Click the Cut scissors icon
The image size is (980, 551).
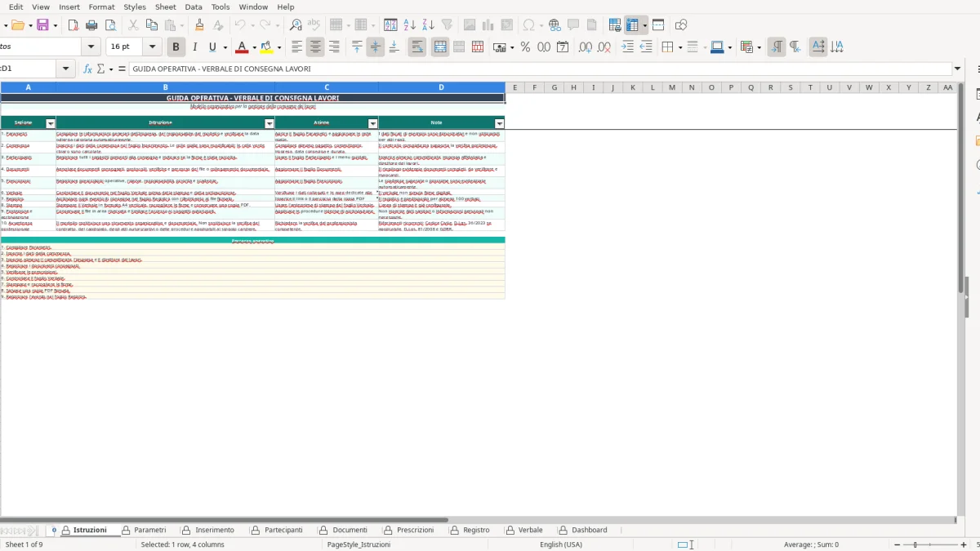pos(133,25)
